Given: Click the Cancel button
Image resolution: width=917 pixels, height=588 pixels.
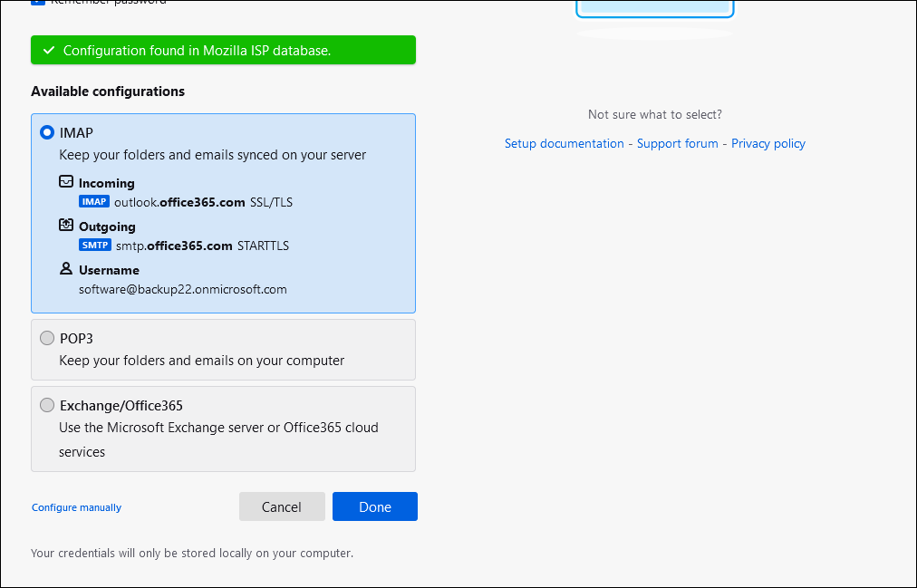Looking at the screenshot, I should coord(282,506).
